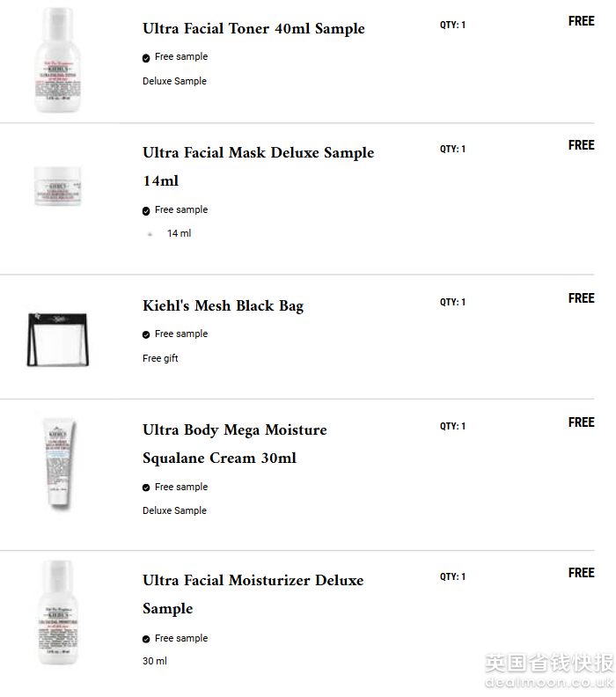Open Ultra Facial Toner 40ml Sample title

[x=253, y=28]
